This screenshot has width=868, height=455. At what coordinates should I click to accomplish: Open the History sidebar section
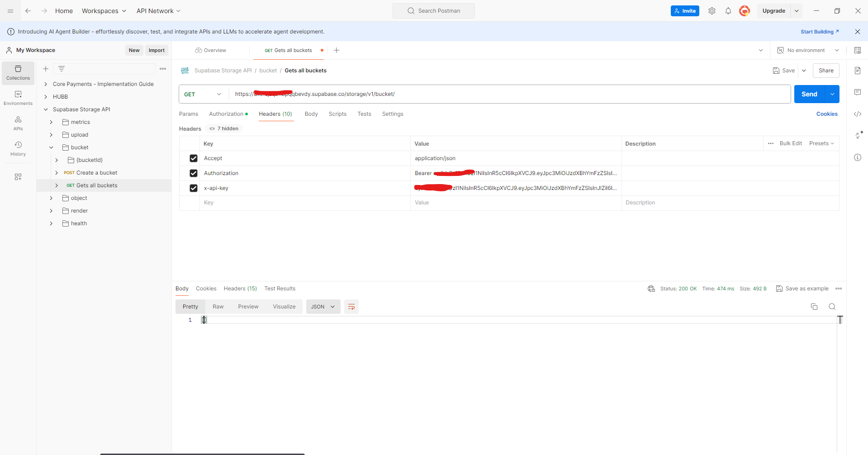coord(18,149)
